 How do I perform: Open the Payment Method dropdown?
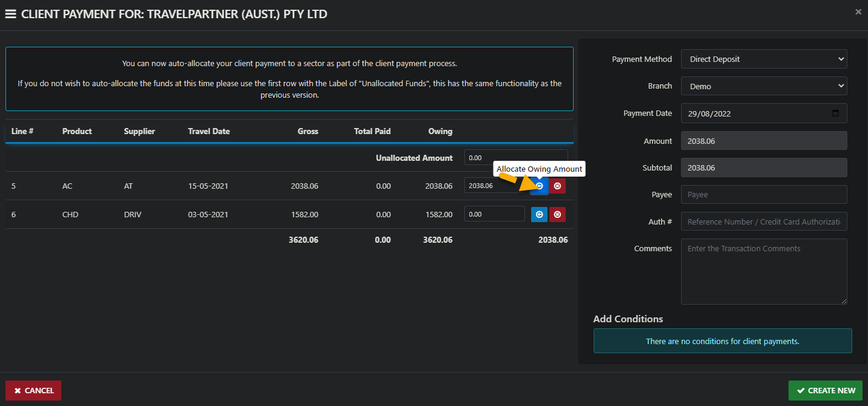pyautogui.click(x=764, y=59)
